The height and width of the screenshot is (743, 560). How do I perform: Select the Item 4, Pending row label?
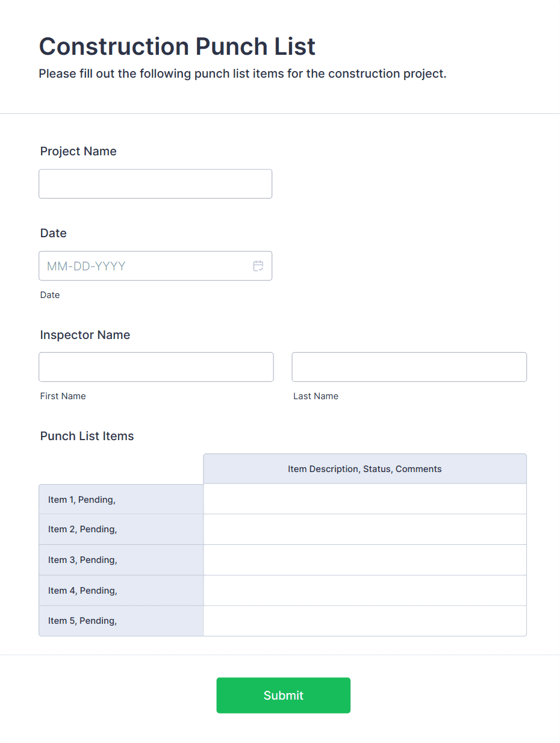point(82,591)
